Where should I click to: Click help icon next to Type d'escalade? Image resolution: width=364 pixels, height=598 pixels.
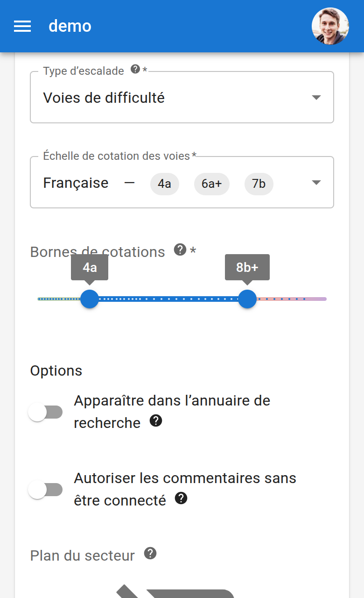coord(135,70)
